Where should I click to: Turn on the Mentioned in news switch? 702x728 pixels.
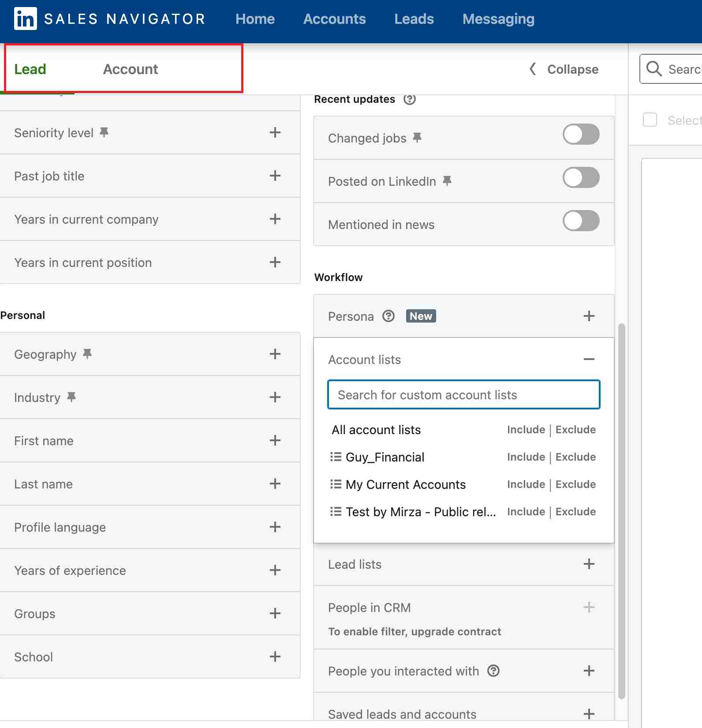[581, 221]
